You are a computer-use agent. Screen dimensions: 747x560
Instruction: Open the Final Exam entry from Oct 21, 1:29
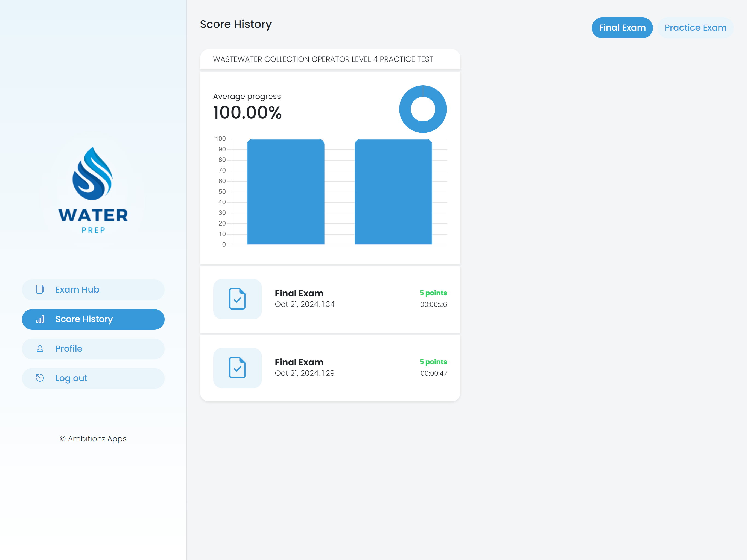[x=330, y=368]
